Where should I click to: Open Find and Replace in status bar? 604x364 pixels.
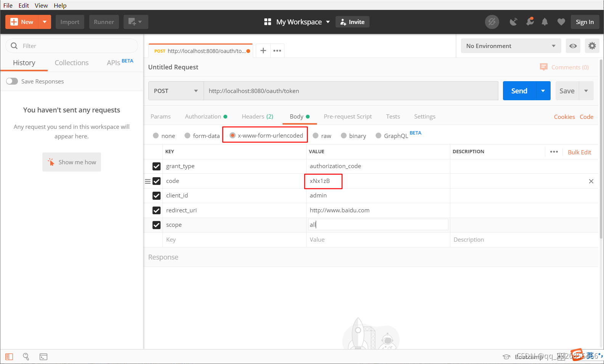[x=26, y=357]
